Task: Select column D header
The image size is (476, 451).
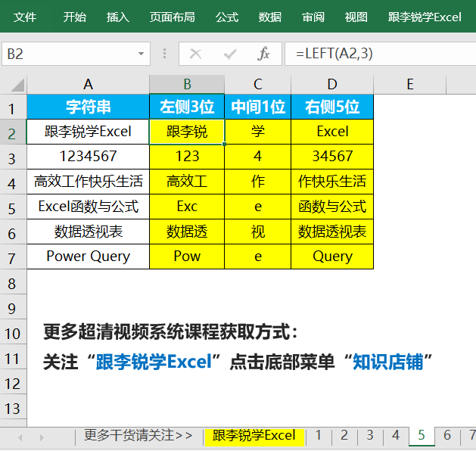Action: (x=332, y=84)
